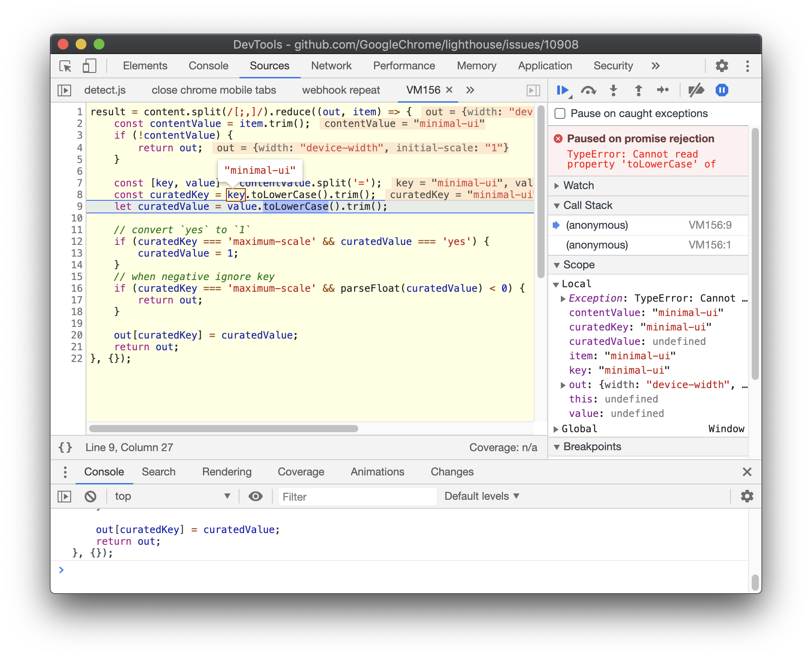Focus the console Filter input
The width and height of the screenshot is (812, 660).
click(357, 497)
